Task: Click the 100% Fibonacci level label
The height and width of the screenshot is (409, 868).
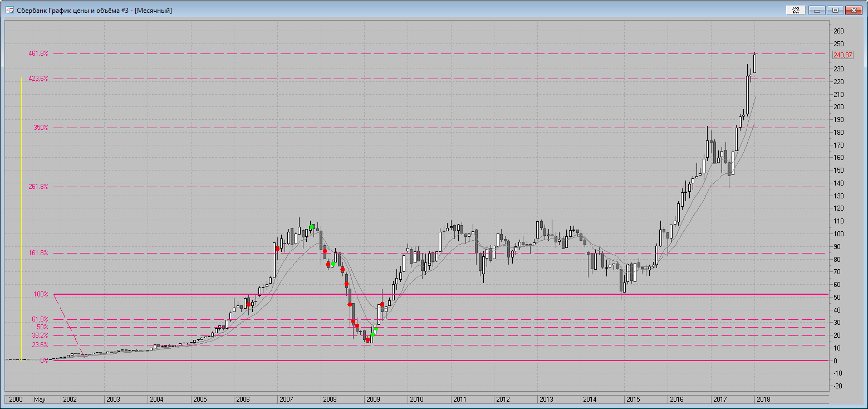Action: 41,294
